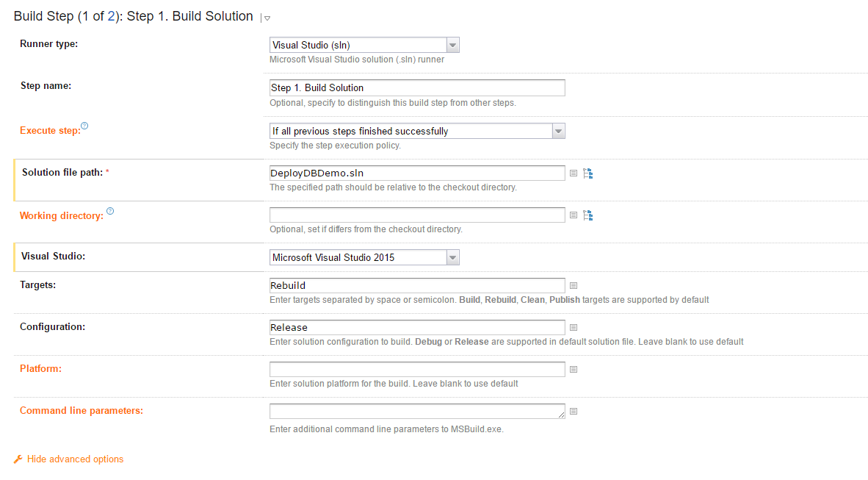Open parameter list icon for Working directory
Screen dimensions: 868x480
click(x=574, y=215)
